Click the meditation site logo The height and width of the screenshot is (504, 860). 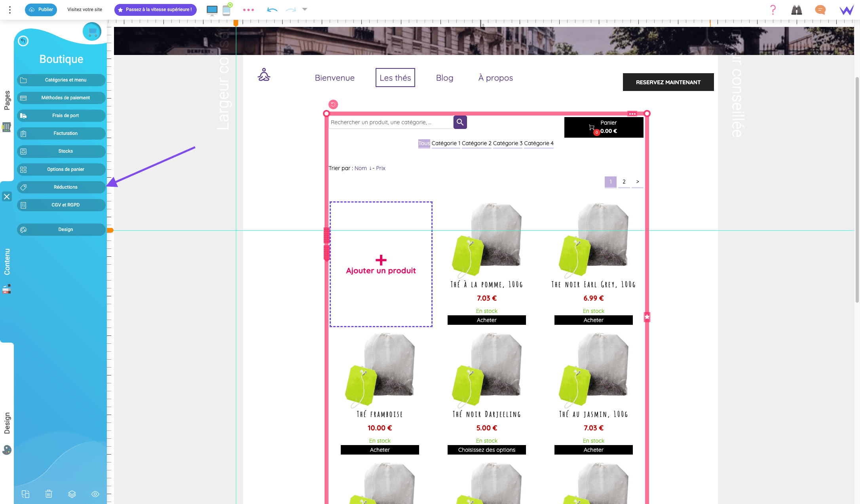click(x=264, y=74)
